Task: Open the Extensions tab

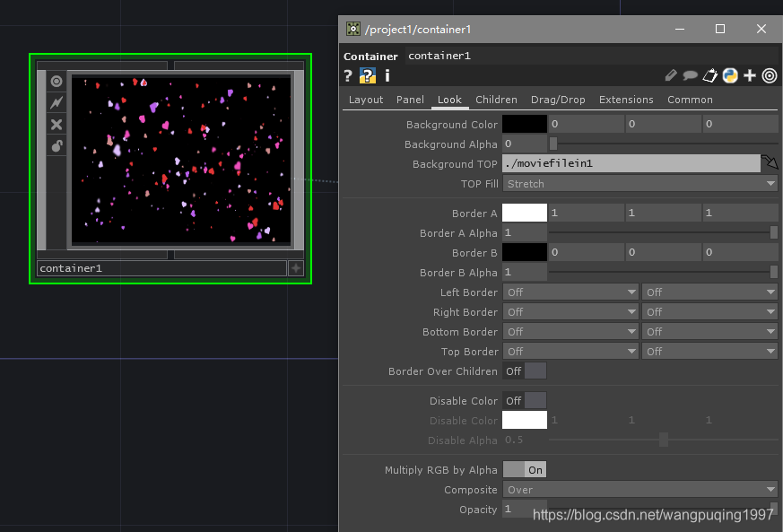Action: coord(626,100)
